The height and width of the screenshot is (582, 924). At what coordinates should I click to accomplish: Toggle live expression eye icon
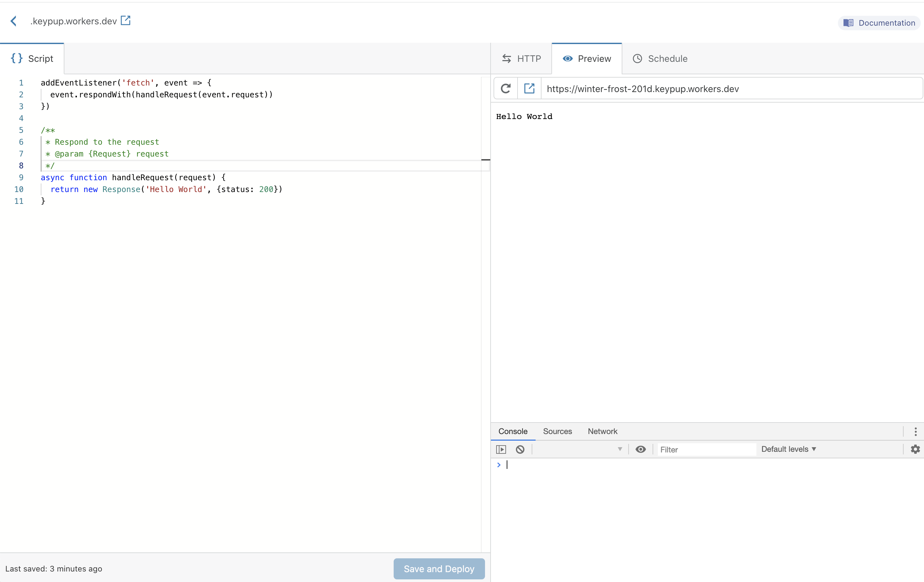click(x=640, y=449)
